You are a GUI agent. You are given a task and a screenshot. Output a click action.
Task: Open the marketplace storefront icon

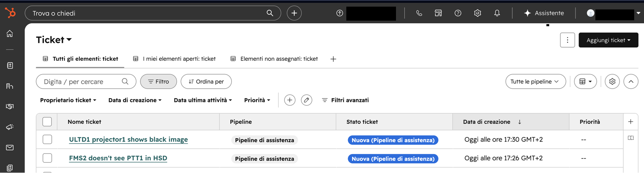(438, 13)
